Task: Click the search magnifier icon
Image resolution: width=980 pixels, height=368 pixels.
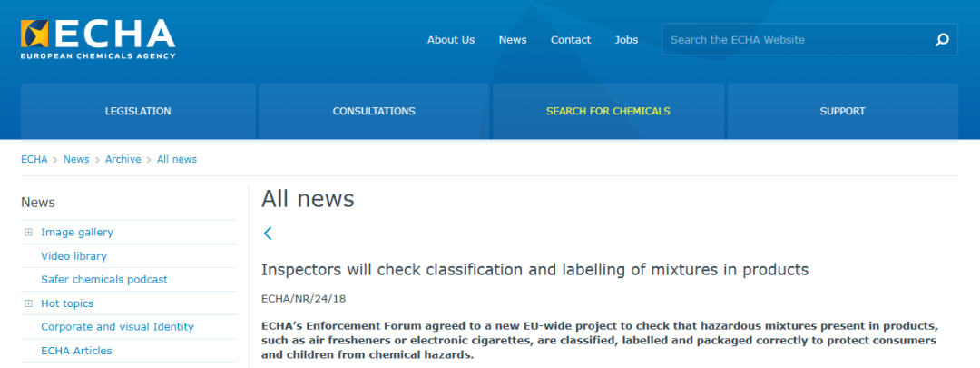Action: (942, 40)
